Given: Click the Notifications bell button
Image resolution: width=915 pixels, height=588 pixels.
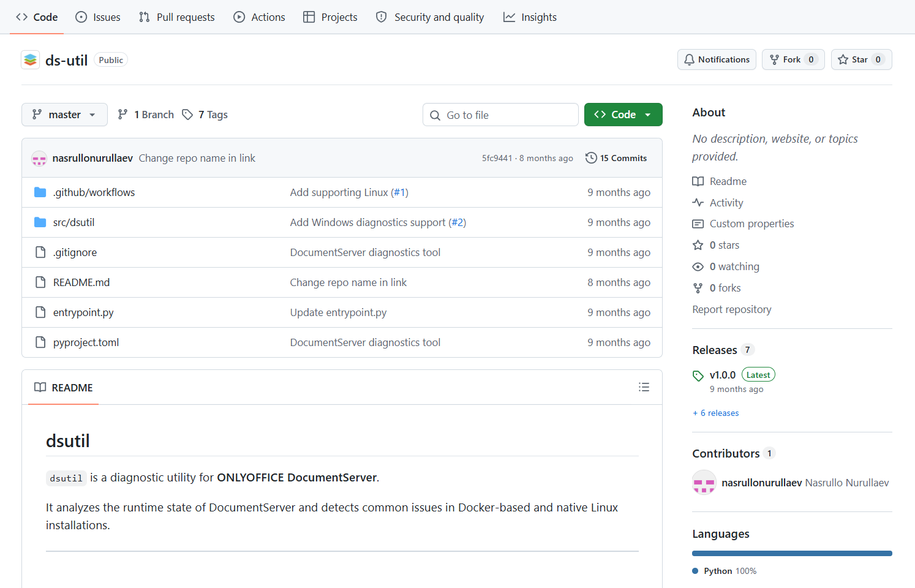Looking at the screenshot, I should click(x=717, y=59).
